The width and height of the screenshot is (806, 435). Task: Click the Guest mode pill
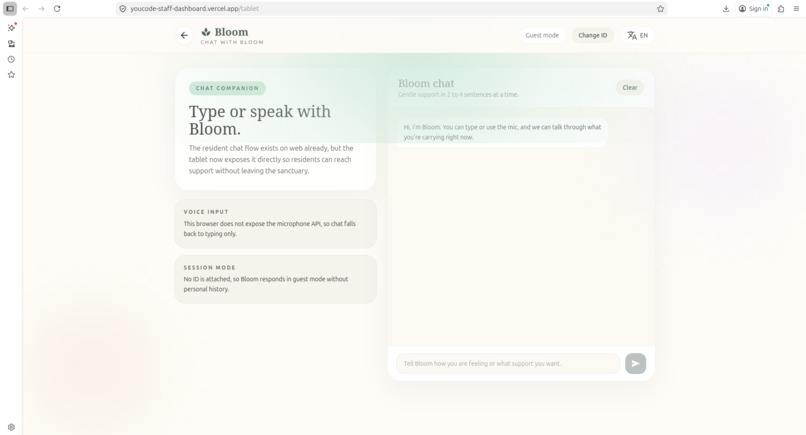point(542,35)
